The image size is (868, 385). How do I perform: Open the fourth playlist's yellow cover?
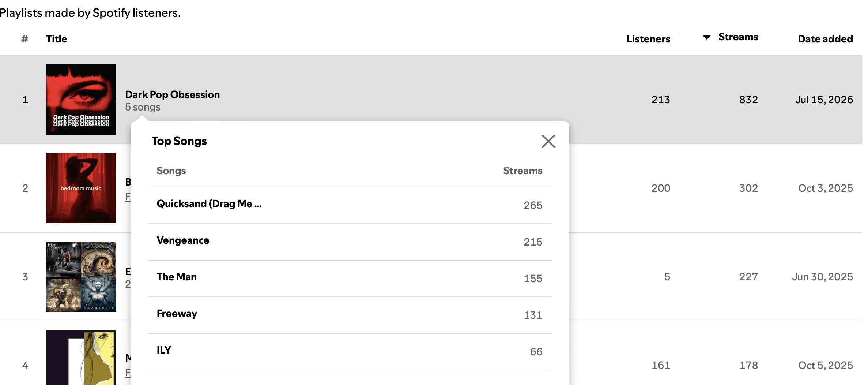click(81, 358)
